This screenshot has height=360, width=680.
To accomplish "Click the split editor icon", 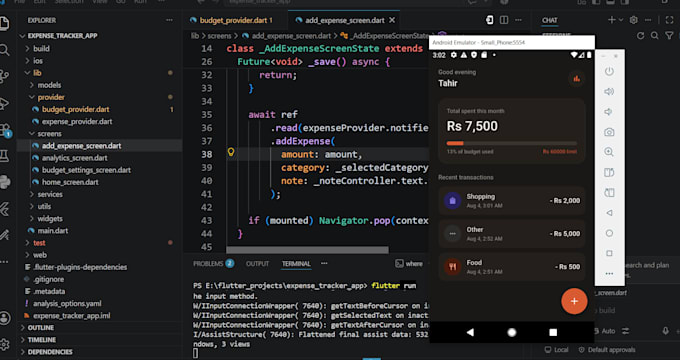I will pos(504,20).
